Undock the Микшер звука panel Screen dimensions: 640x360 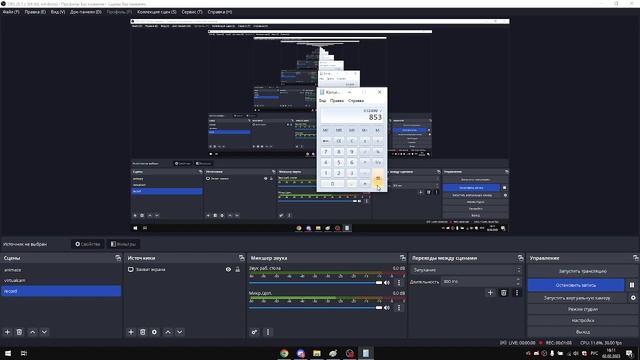(403, 258)
